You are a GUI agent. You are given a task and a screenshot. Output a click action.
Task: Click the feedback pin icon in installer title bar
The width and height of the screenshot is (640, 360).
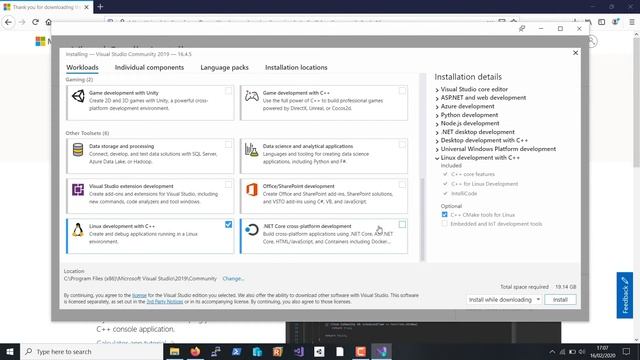click(522, 29)
